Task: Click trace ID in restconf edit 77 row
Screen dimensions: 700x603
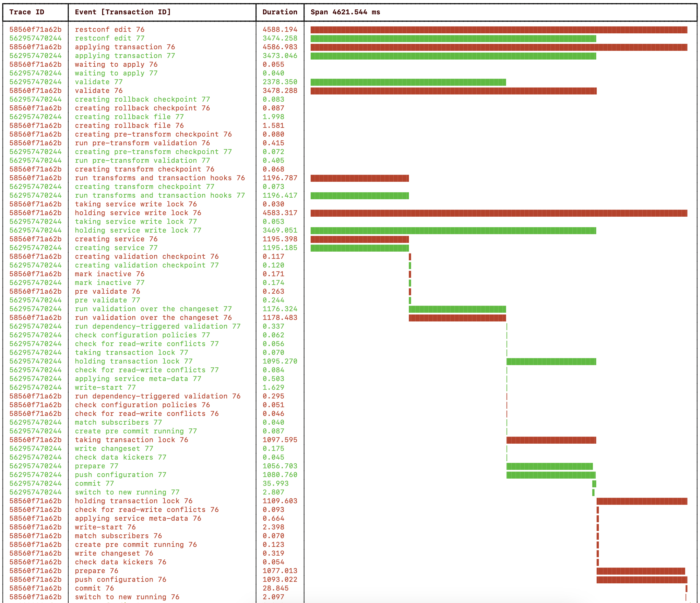Action: click(x=36, y=38)
